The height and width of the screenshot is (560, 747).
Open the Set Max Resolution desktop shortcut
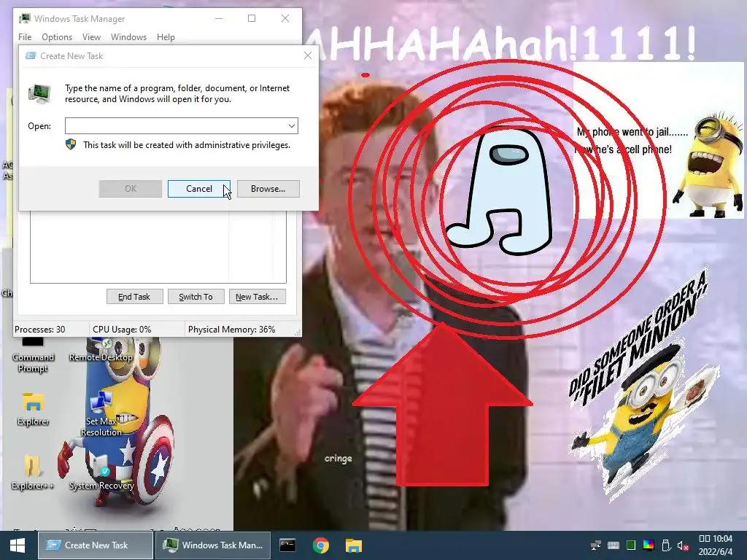coord(101,413)
